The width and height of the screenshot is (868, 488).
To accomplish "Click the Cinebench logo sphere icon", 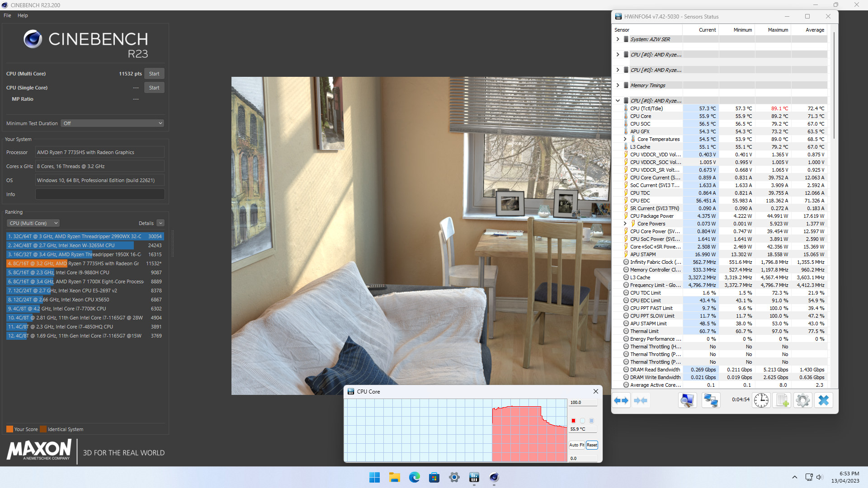I will click(x=33, y=39).
